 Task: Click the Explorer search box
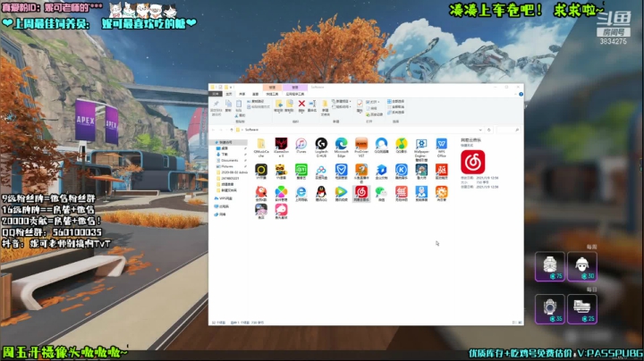click(508, 130)
